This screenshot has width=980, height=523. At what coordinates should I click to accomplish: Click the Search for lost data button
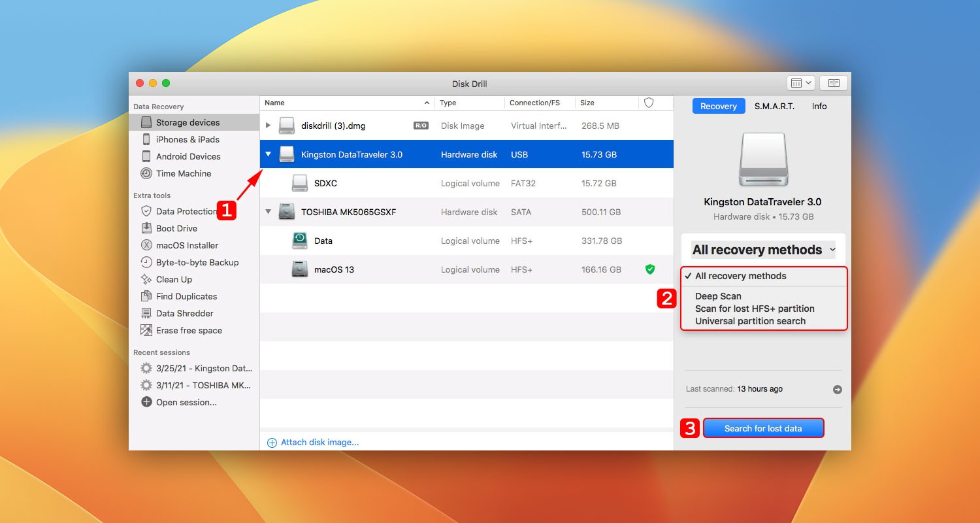click(763, 428)
